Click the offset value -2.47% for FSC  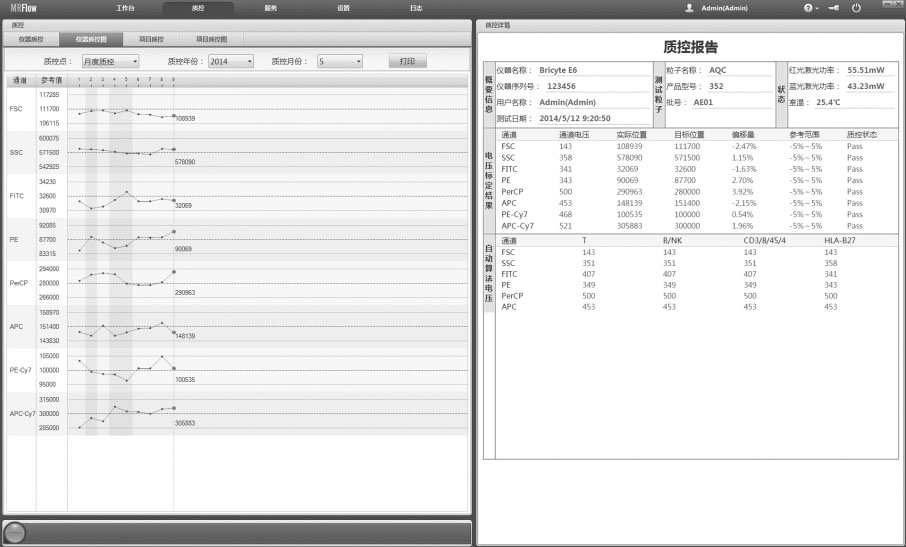(x=744, y=146)
